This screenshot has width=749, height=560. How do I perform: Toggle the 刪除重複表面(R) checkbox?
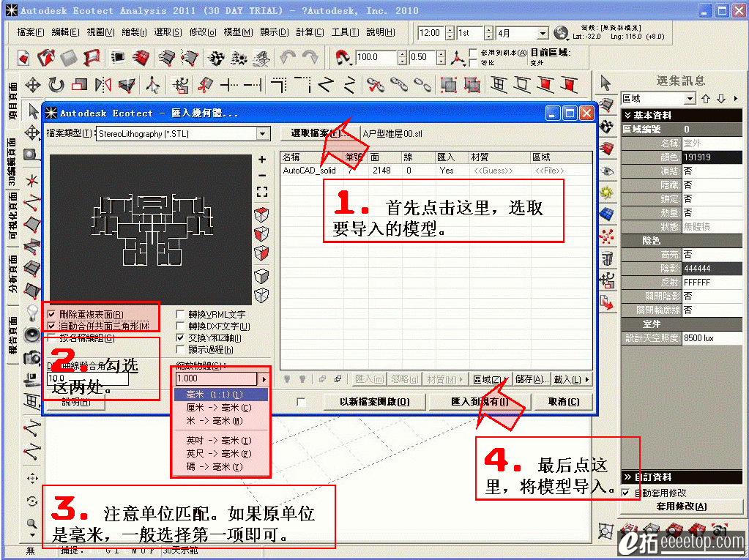tap(51, 315)
